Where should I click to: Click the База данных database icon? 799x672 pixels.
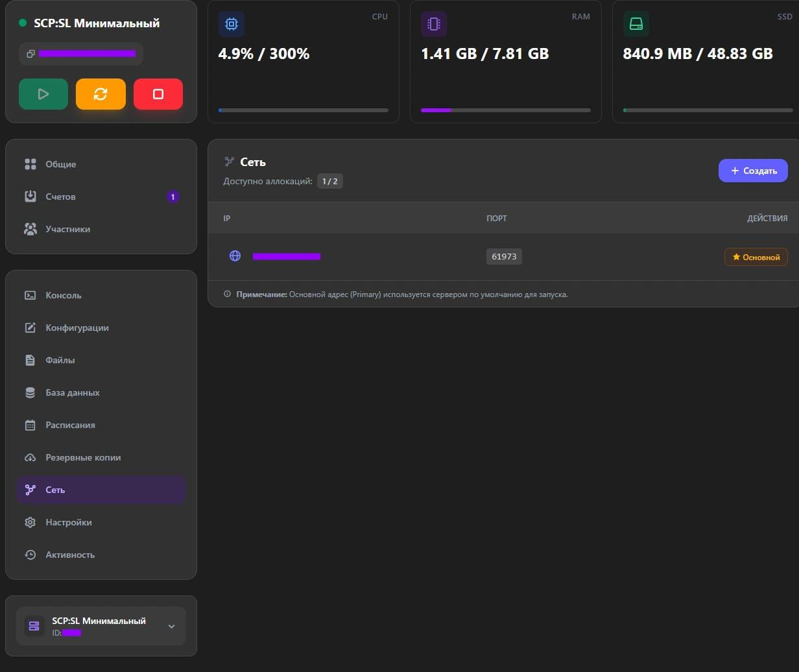[x=30, y=392]
